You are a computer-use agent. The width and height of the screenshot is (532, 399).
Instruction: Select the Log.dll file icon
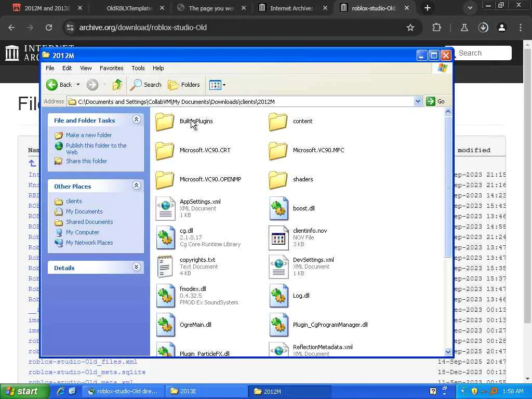tap(278, 296)
